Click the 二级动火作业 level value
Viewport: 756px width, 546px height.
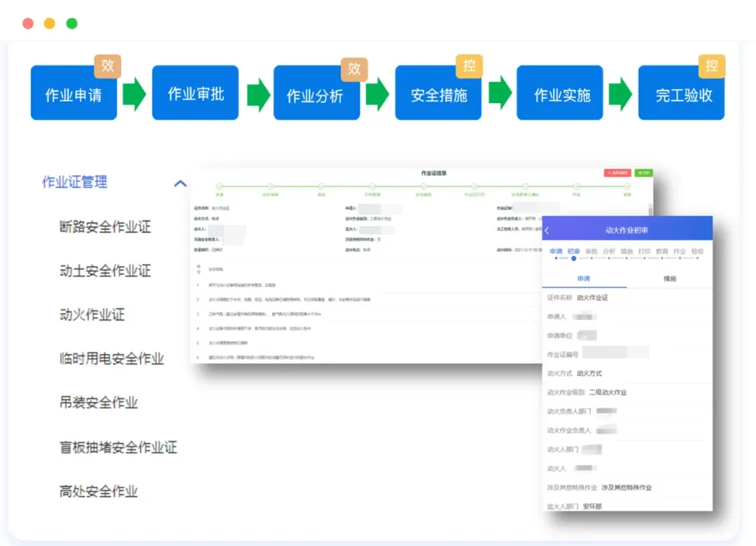[x=608, y=392]
